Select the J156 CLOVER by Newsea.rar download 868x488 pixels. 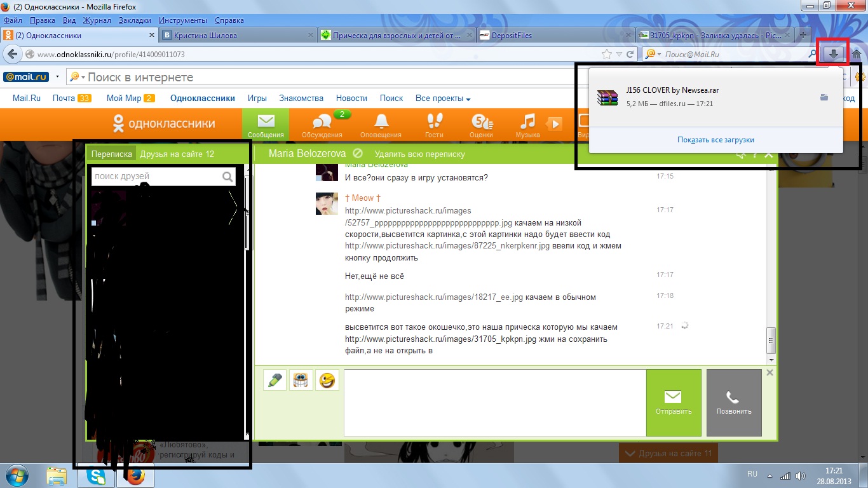click(715, 97)
